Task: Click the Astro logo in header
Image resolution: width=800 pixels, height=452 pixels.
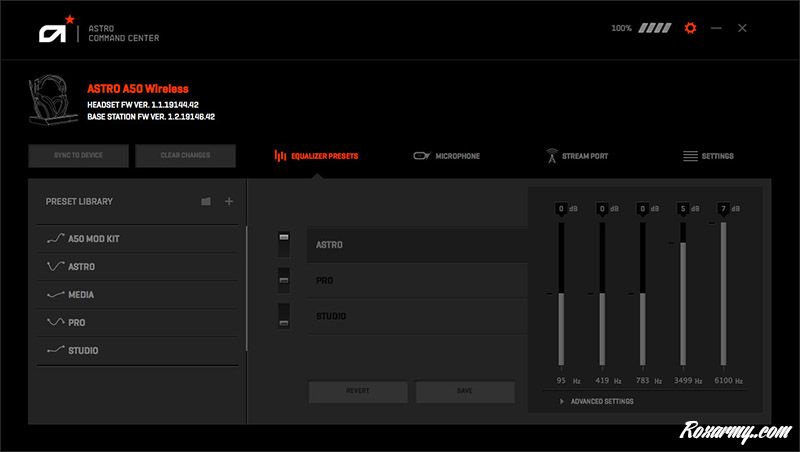Action: [52, 31]
